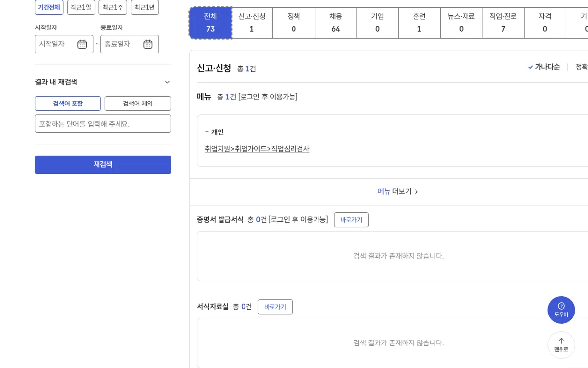Switch to the 채용 64 tab

[x=336, y=23]
